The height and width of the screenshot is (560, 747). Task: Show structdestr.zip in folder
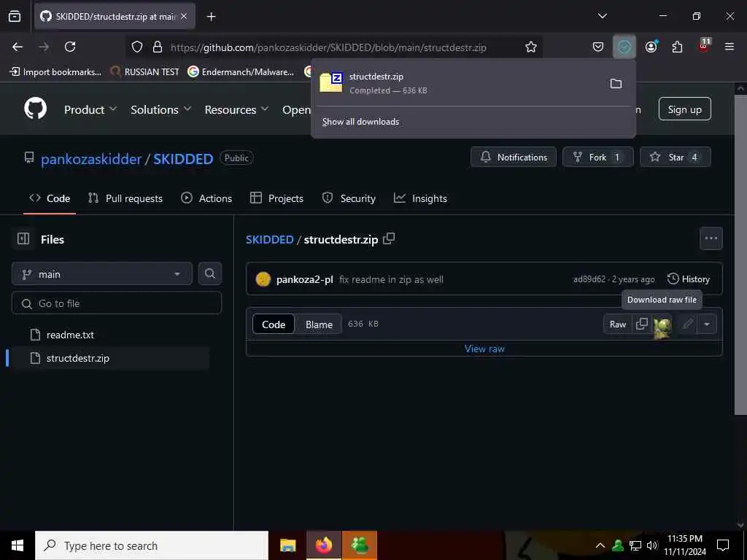[616, 84]
